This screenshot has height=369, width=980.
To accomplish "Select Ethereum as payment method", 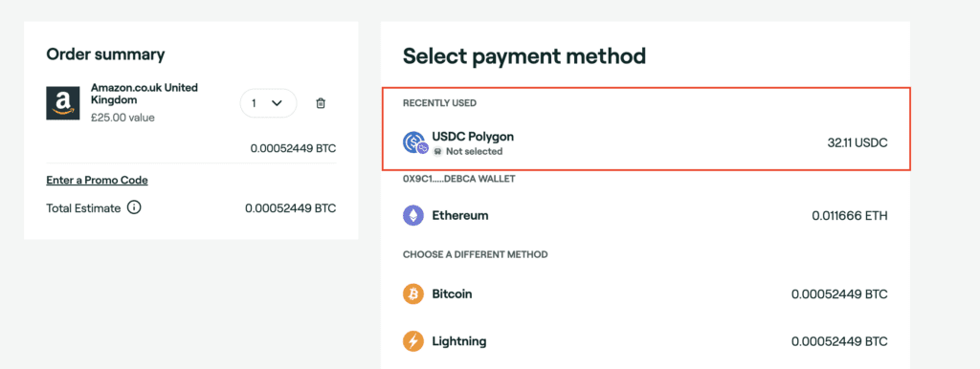I will pos(645,216).
